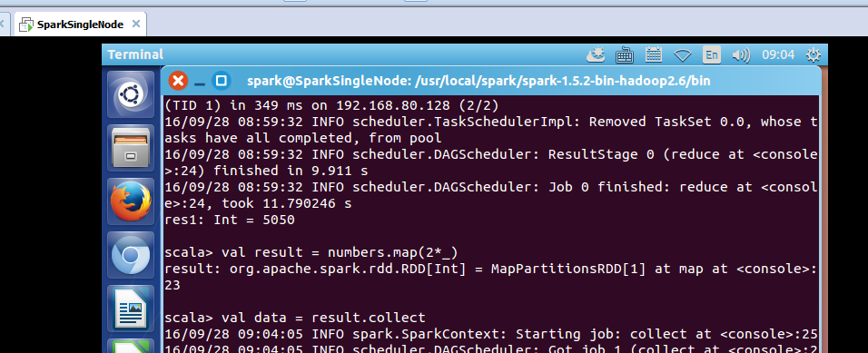Close the SparkSingleNode tab

click(x=135, y=24)
